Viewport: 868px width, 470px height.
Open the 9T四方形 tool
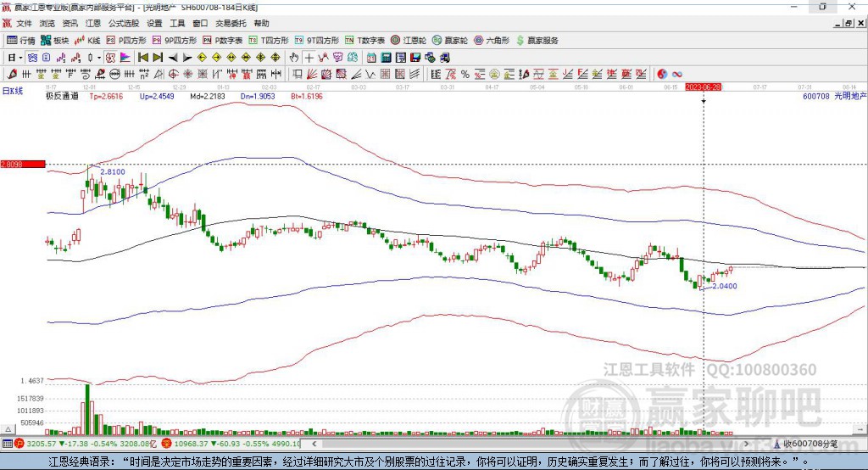(x=317, y=41)
